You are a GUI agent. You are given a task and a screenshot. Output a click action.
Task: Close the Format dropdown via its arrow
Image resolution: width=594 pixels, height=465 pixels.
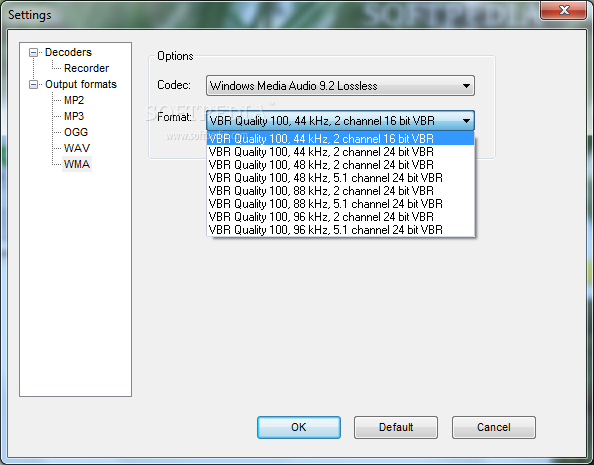click(x=466, y=121)
